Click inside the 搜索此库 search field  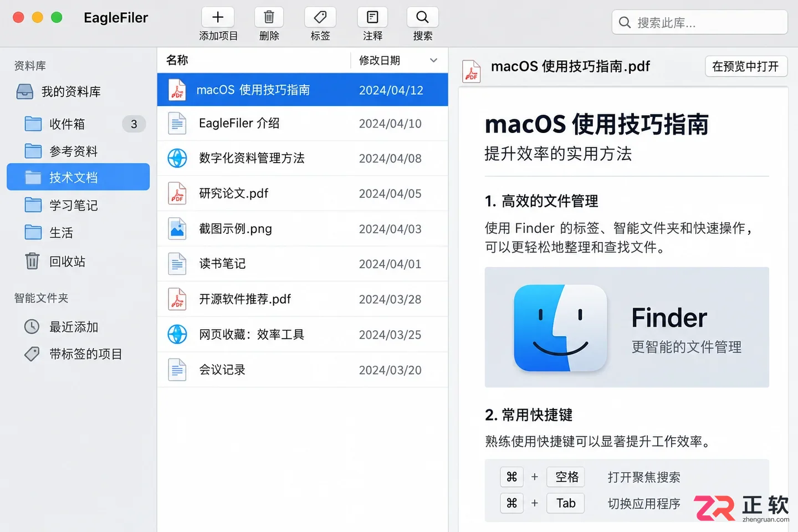click(x=700, y=23)
